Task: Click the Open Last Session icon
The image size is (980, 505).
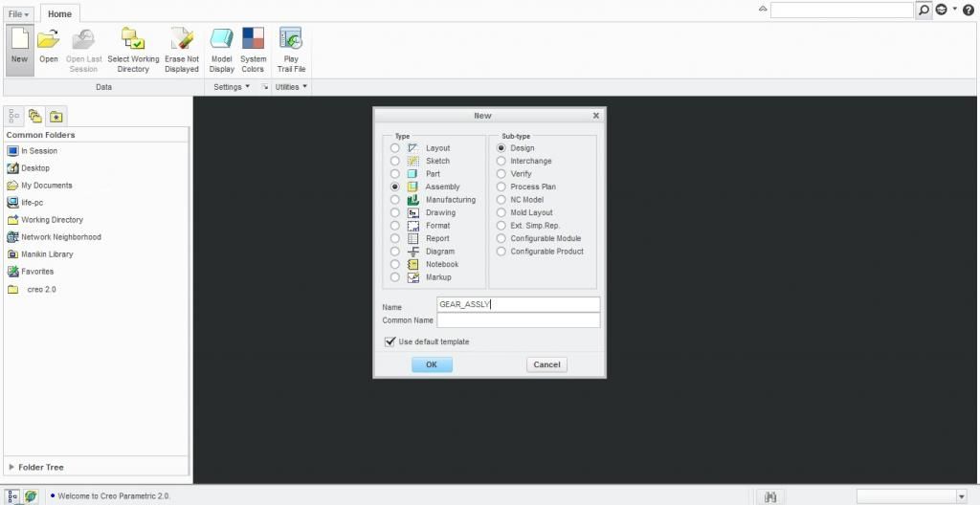Action: (x=84, y=39)
